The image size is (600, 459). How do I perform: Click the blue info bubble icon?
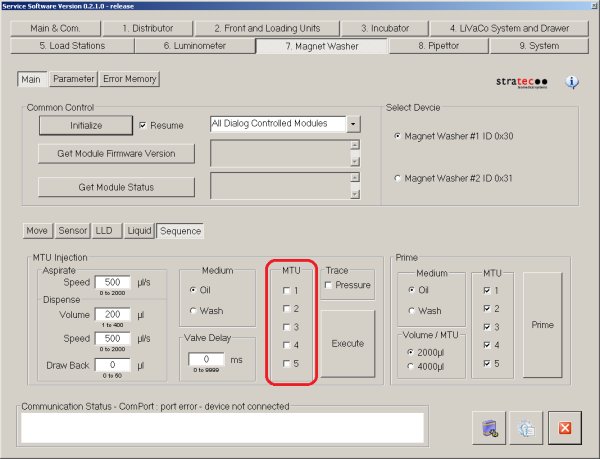(x=573, y=82)
